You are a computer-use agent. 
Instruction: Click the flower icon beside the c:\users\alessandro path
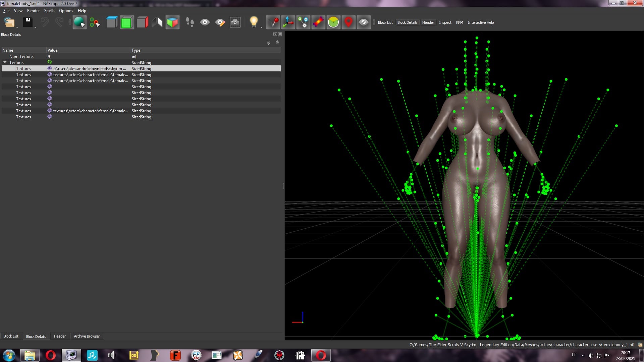[x=50, y=68]
